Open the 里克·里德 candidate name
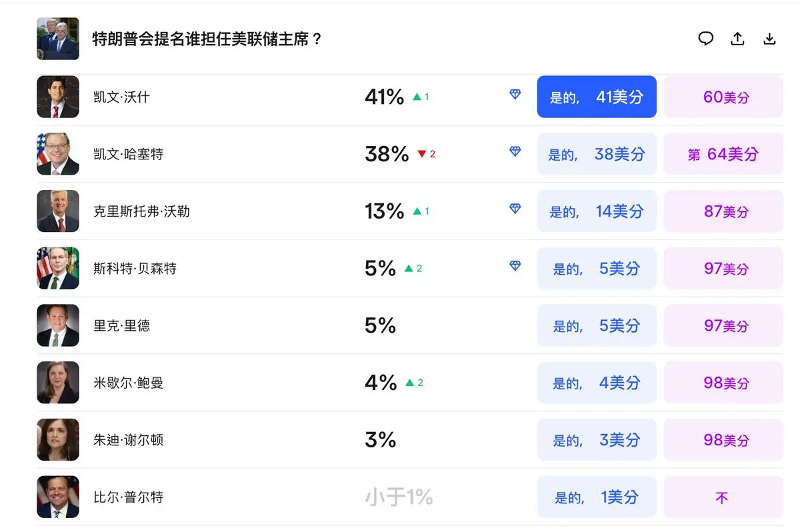Screen dimensions: 800x532 pyautogui.click(x=122, y=326)
